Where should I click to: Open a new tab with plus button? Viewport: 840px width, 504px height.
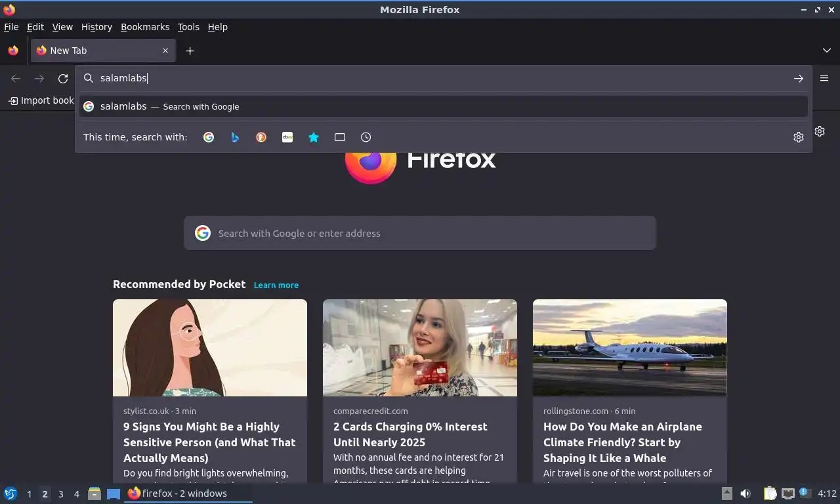click(x=190, y=51)
